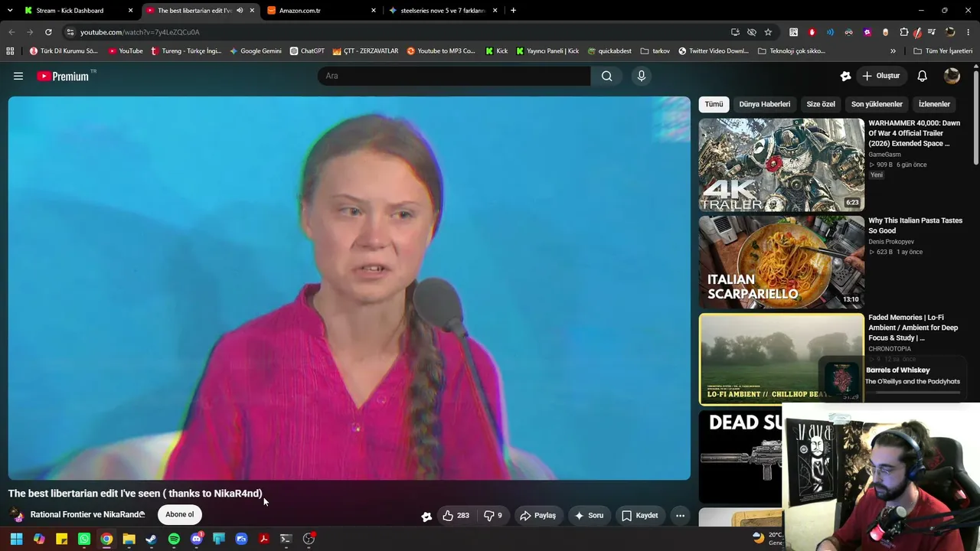Start voice search with the microphone
This screenshot has height=551, width=980.
[642, 76]
